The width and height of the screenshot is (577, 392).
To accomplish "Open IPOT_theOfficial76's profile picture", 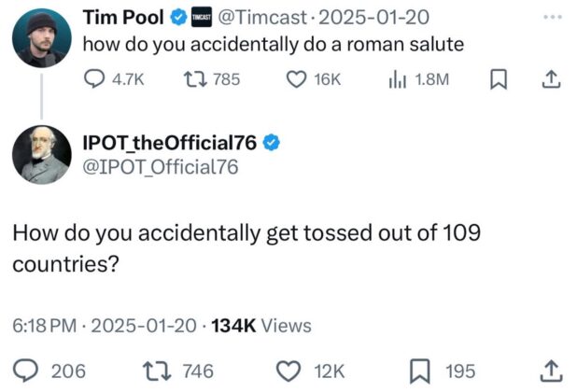I will [40, 153].
